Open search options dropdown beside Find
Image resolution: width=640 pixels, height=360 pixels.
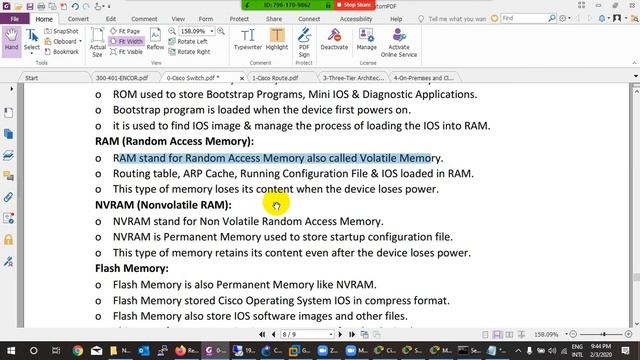[569, 18]
